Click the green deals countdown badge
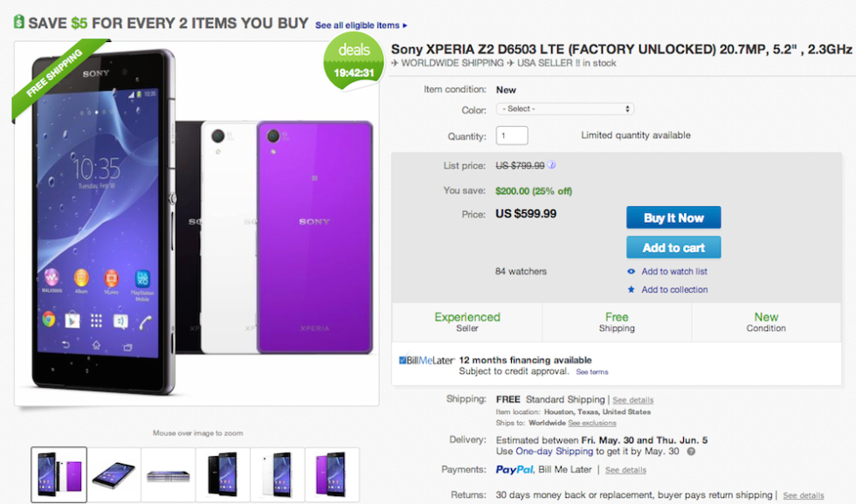856x504 pixels. pyautogui.click(x=354, y=59)
